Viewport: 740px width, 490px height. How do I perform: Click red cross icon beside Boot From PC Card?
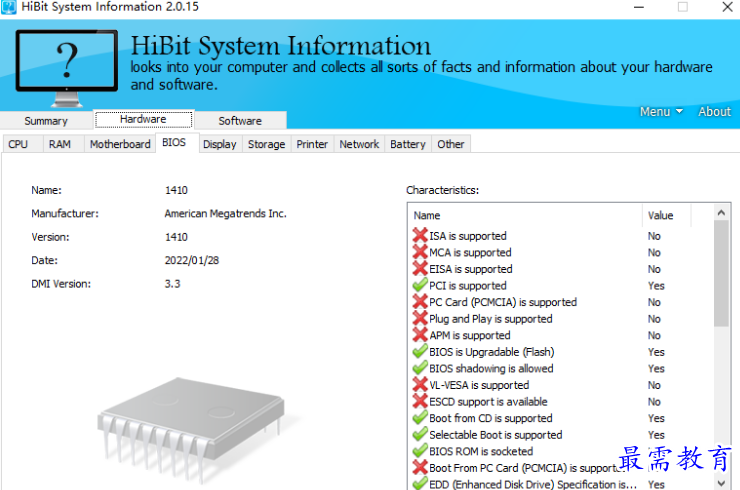coord(420,467)
